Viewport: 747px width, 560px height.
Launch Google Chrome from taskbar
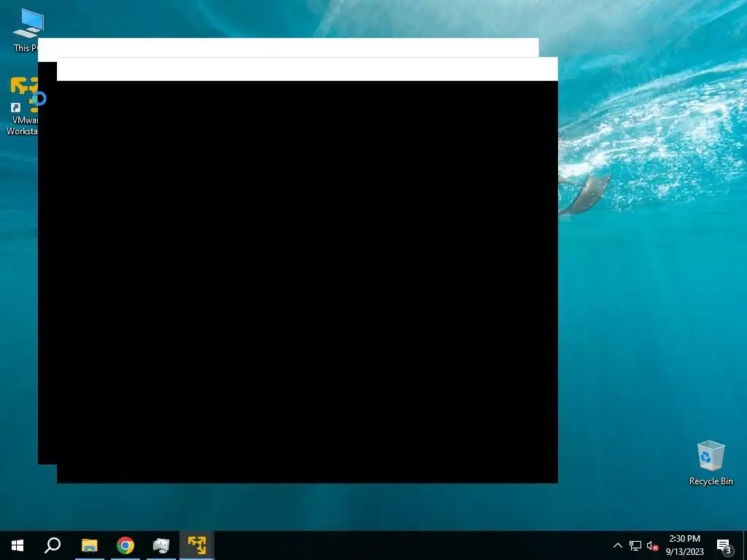coord(125,545)
